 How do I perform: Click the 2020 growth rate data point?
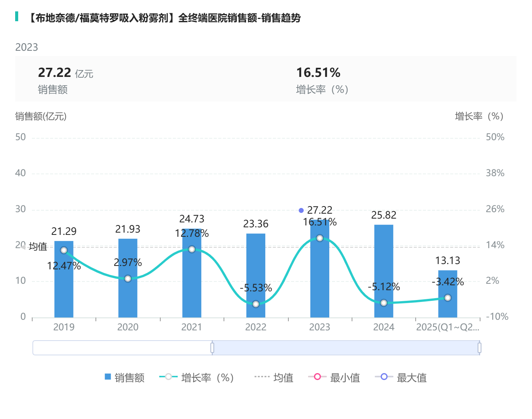[128, 278]
